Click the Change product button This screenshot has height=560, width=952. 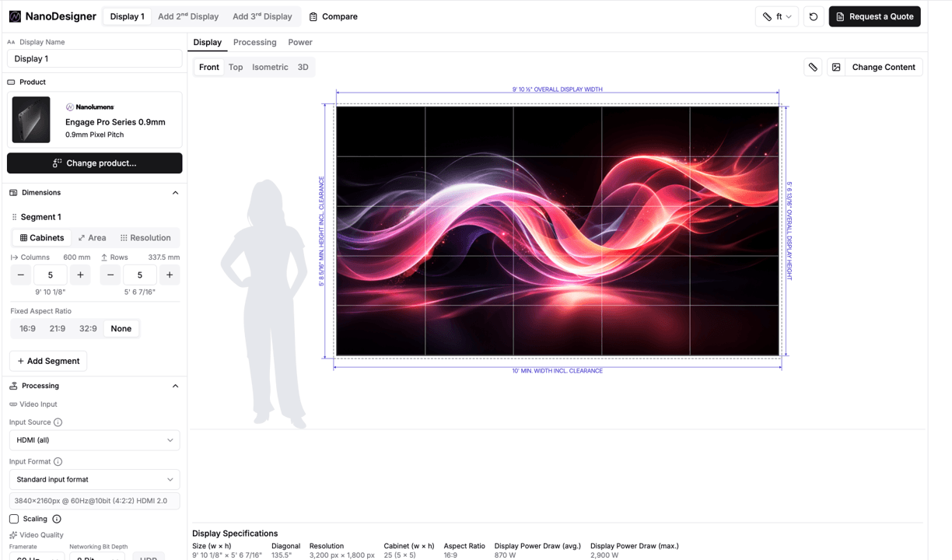point(95,163)
